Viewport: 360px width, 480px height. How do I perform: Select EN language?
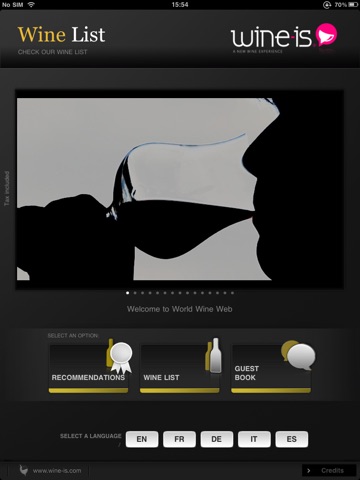pos(142,439)
